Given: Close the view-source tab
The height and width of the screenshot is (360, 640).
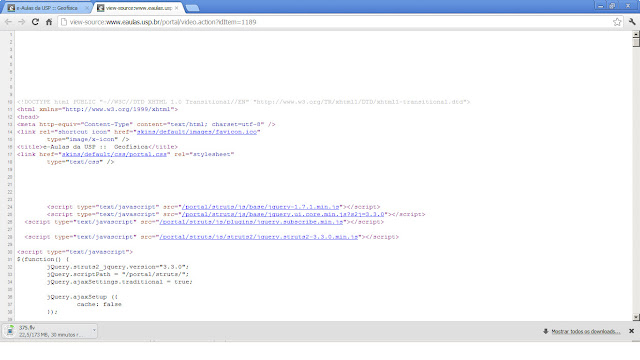Looking at the screenshot, I should coord(176,8).
